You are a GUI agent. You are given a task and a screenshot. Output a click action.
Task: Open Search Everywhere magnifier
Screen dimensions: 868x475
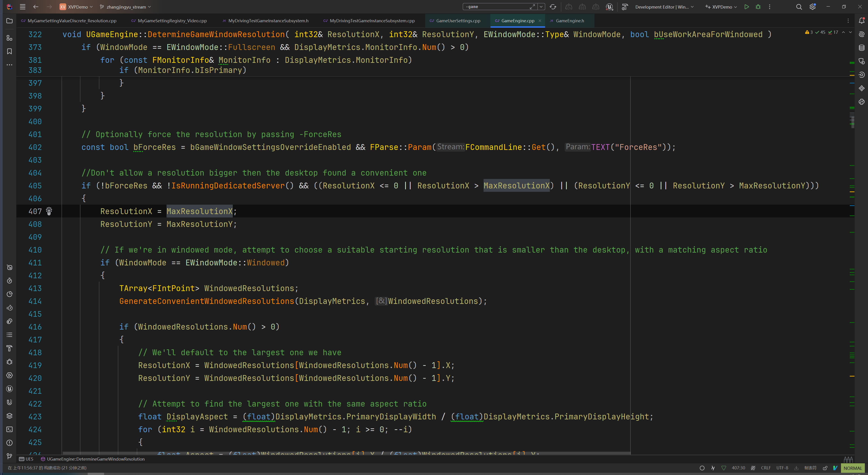click(x=799, y=7)
